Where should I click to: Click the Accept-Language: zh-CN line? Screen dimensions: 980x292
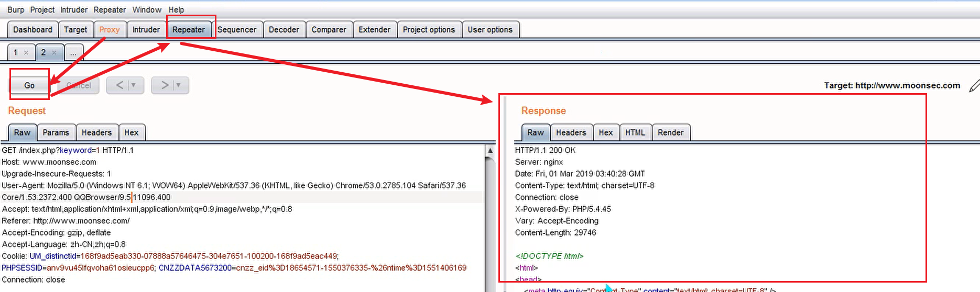[x=63, y=244]
